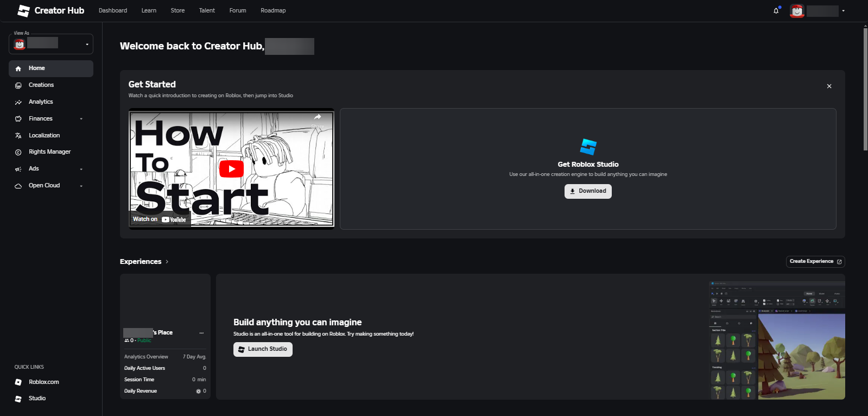Expand the Finances sidebar section

(81, 119)
